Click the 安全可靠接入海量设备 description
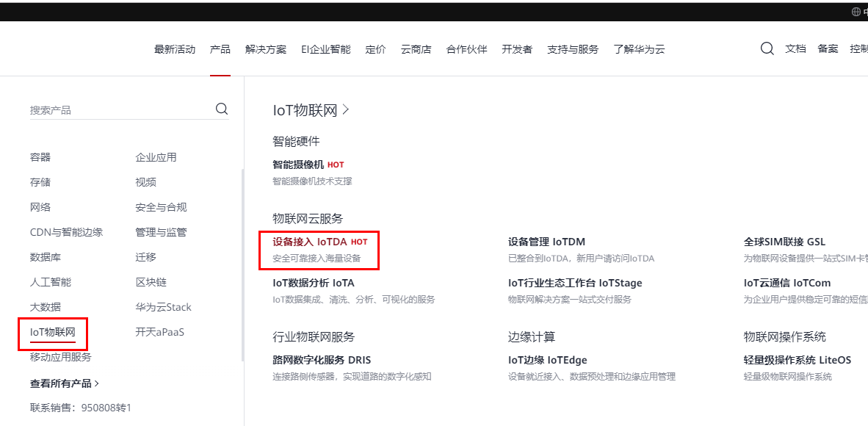The width and height of the screenshot is (868, 426). tap(317, 258)
